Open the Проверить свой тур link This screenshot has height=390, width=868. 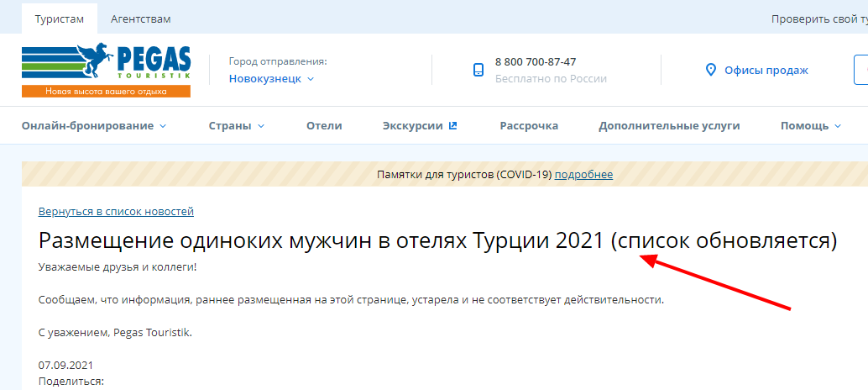coord(819,18)
